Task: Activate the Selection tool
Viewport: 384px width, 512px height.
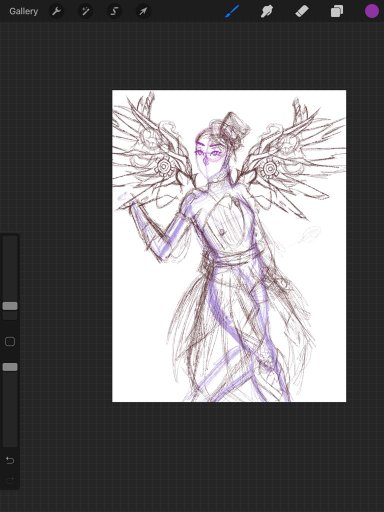Action: pos(114,12)
